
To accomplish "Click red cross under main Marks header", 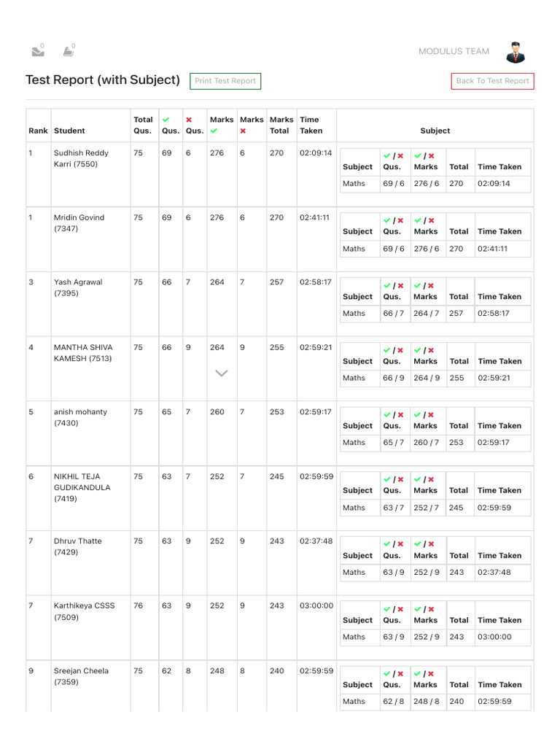I will pos(243,131).
